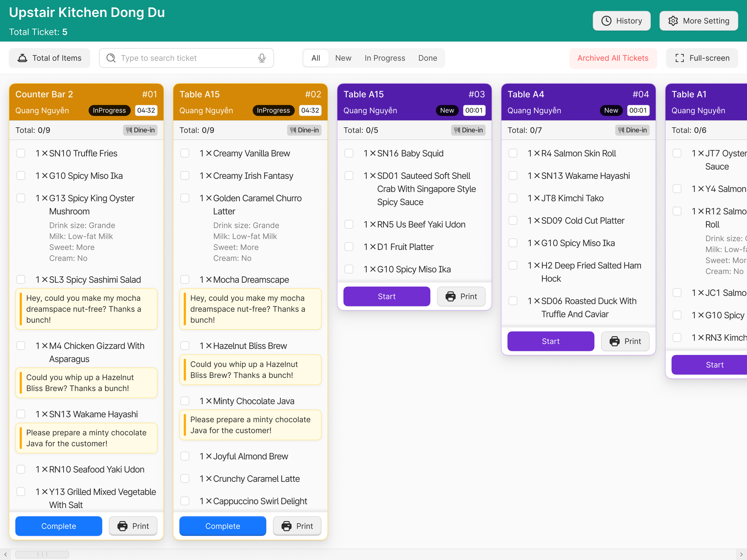
Task: Click the "Upstair Kitchen Dong Du" title
Action: click(87, 13)
